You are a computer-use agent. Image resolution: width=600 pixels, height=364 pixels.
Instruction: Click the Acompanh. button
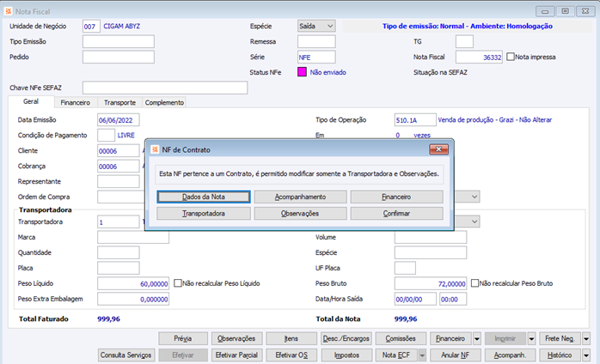tap(510, 355)
